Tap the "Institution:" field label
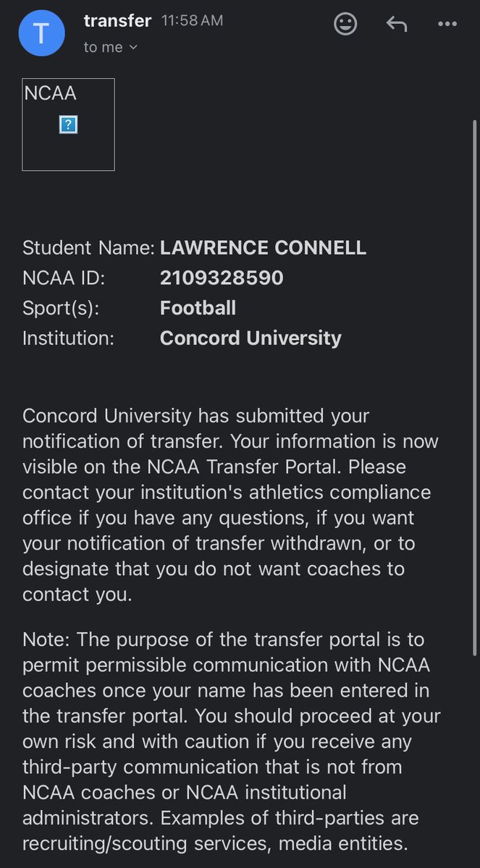 point(68,338)
